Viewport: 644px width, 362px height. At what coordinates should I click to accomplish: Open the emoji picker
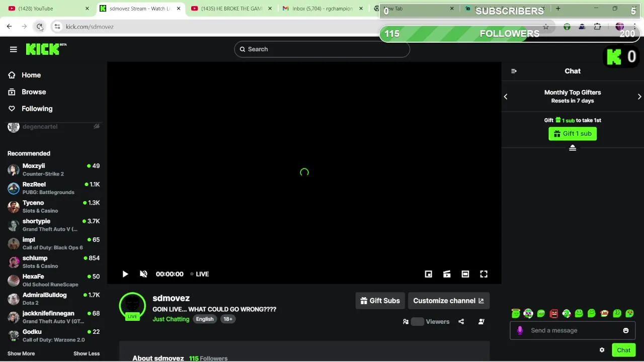pyautogui.click(x=626, y=330)
